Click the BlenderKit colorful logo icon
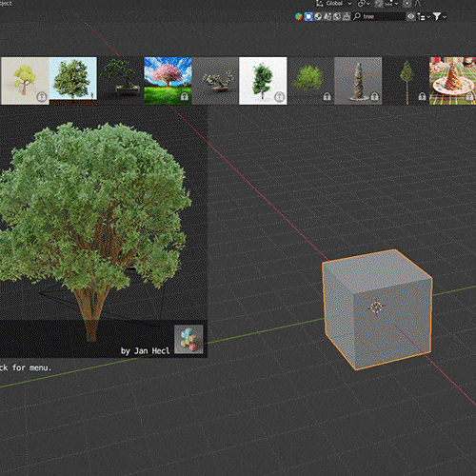This screenshot has width=476, height=476. 299,16
